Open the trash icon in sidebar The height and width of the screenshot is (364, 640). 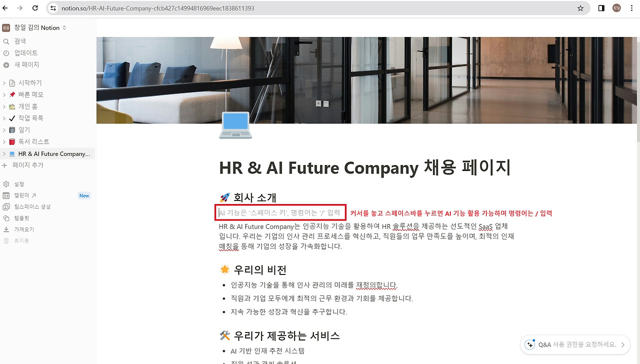click(6, 241)
